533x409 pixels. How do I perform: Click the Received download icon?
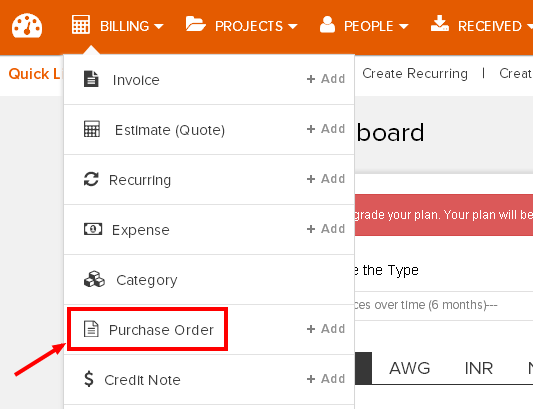pos(440,23)
